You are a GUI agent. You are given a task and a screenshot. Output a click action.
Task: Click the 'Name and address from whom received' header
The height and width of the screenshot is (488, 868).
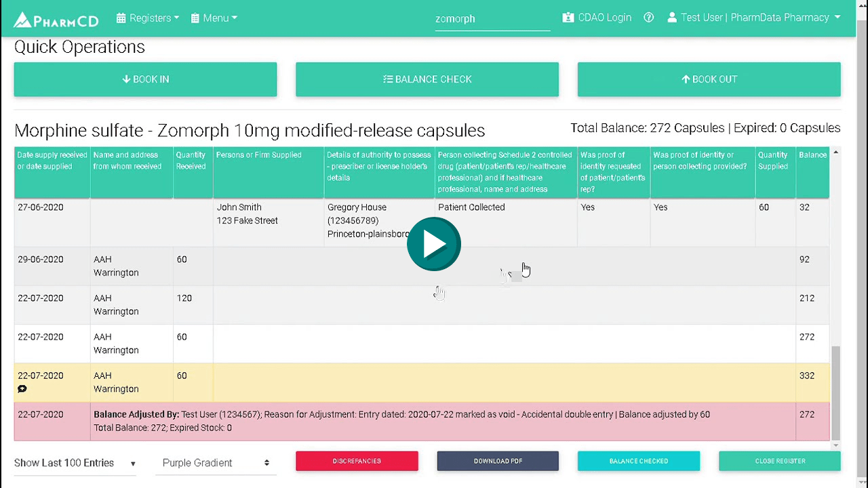[132, 172]
